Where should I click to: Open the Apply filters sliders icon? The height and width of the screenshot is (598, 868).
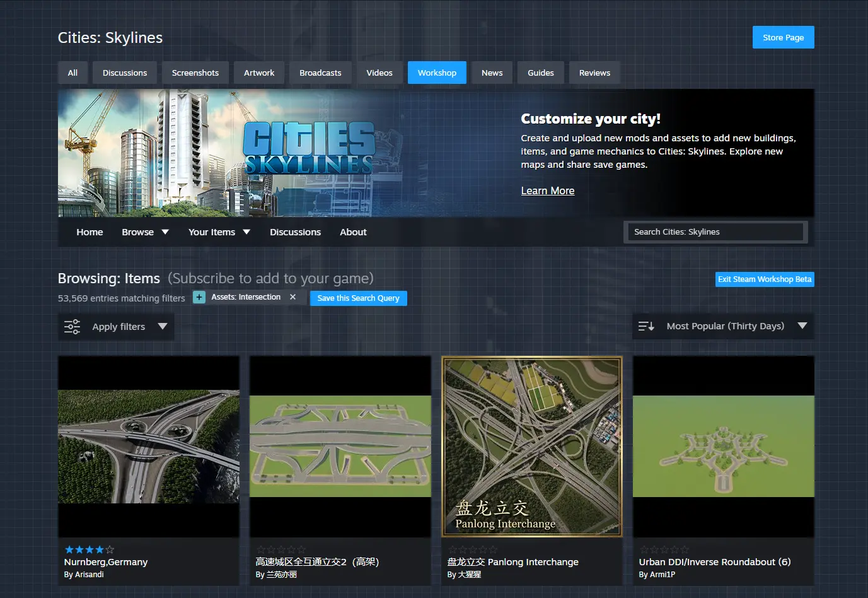coord(72,326)
